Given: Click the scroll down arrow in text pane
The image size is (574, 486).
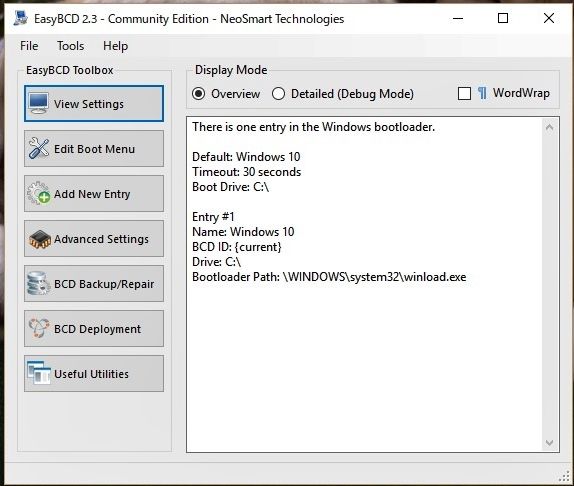Looking at the screenshot, I should click(549, 443).
